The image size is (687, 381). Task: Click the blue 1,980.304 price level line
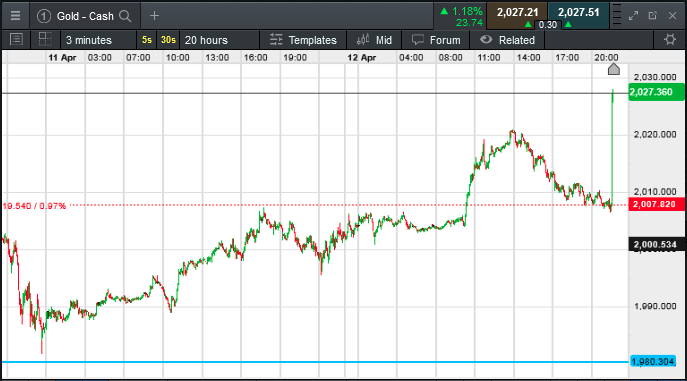315,362
